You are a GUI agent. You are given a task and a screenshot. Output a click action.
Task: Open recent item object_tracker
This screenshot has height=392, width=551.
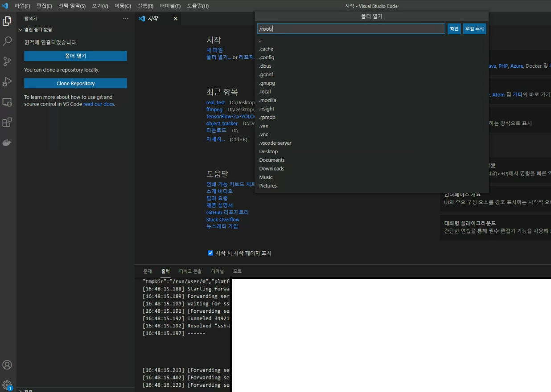pyautogui.click(x=222, y=123)
